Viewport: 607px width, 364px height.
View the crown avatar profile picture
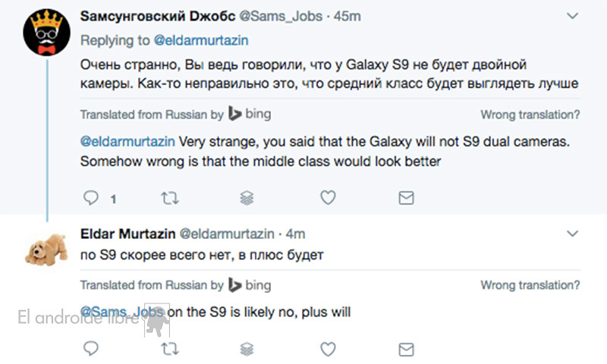(46, 32)
